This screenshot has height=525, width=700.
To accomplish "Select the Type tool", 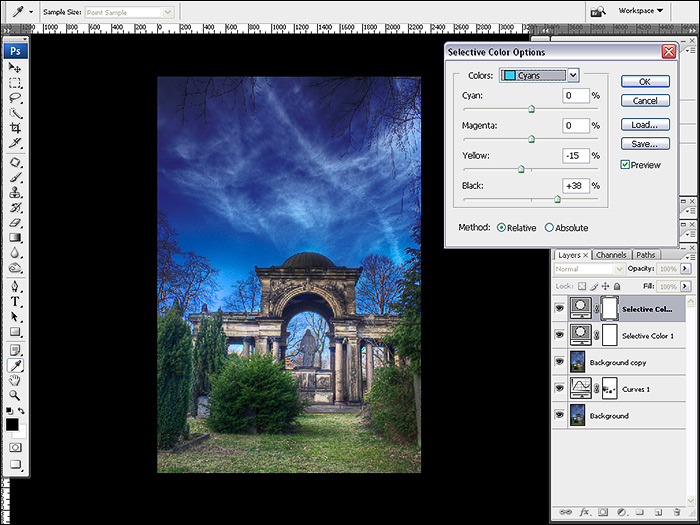I will click(16, 301).
